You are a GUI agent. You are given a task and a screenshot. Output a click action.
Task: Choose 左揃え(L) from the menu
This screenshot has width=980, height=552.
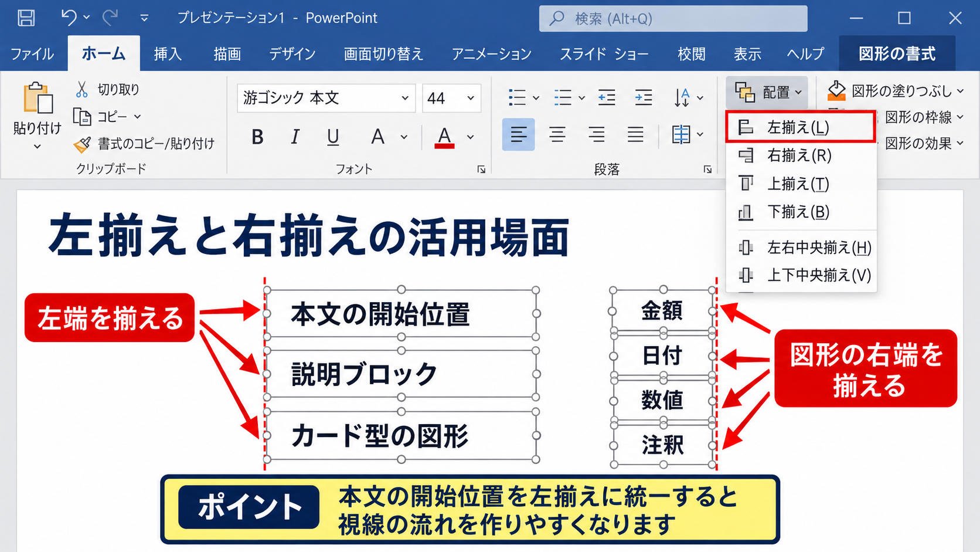click(801, 127)
